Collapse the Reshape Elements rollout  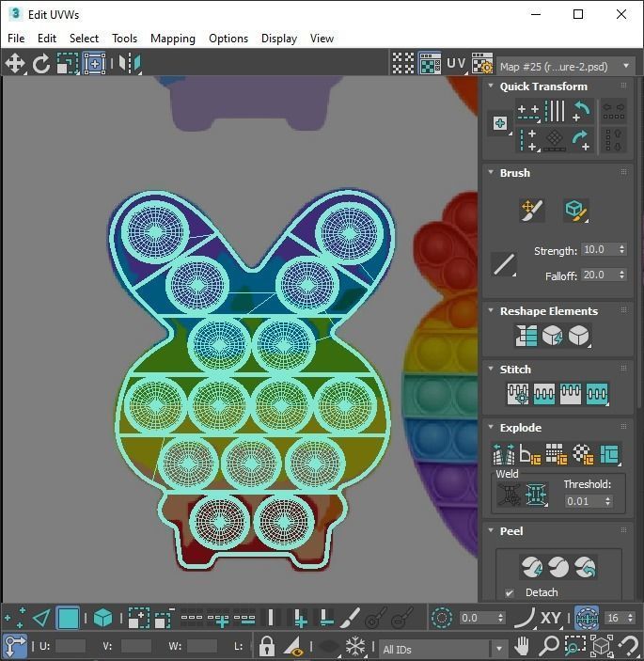491,310
